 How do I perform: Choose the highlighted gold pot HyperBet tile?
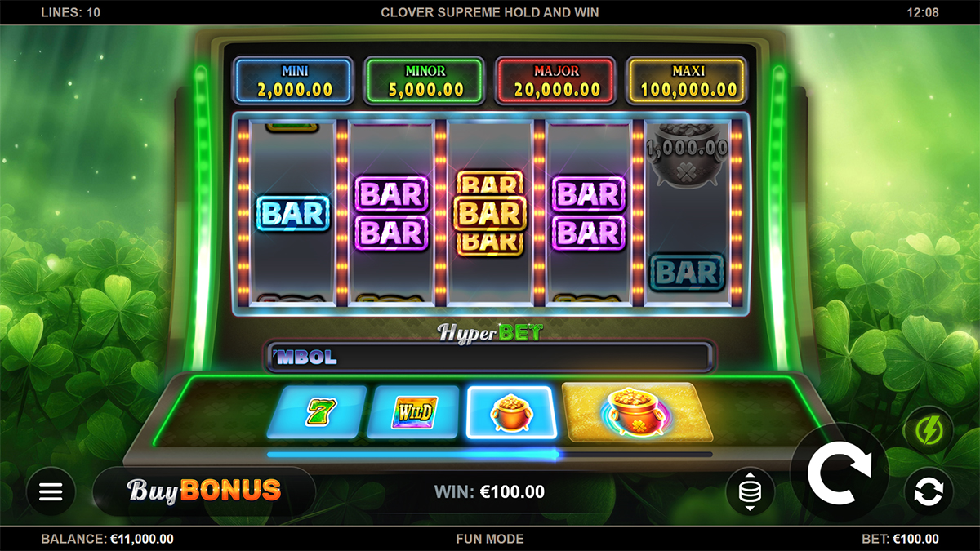[x=511, y=411]
